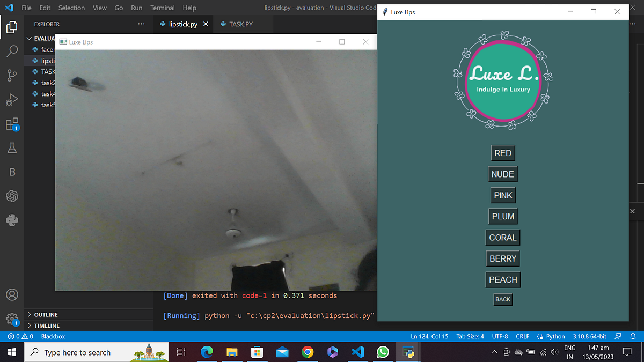The image size is (644, 362).
Task: Open the Run and Debug panel
Action: tap(12, 99)
